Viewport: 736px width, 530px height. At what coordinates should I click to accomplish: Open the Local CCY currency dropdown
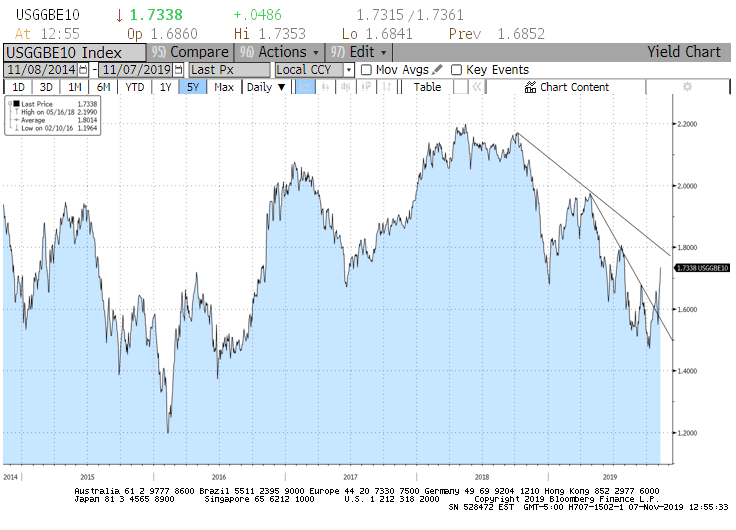[x=314, y=70]
